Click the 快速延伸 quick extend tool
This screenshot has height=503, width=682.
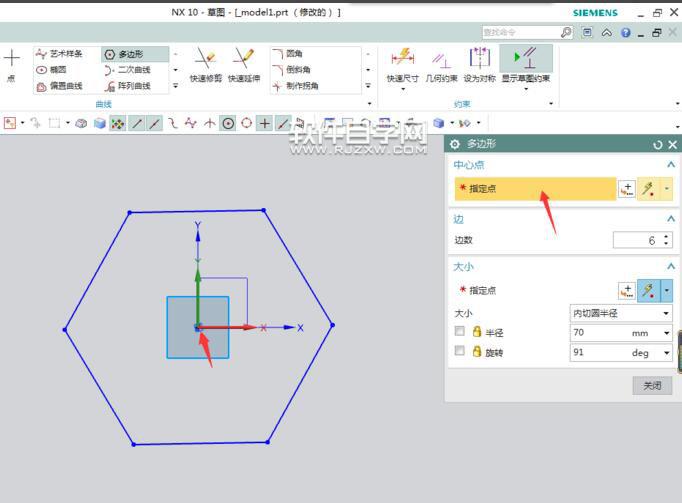click(243, 64)
